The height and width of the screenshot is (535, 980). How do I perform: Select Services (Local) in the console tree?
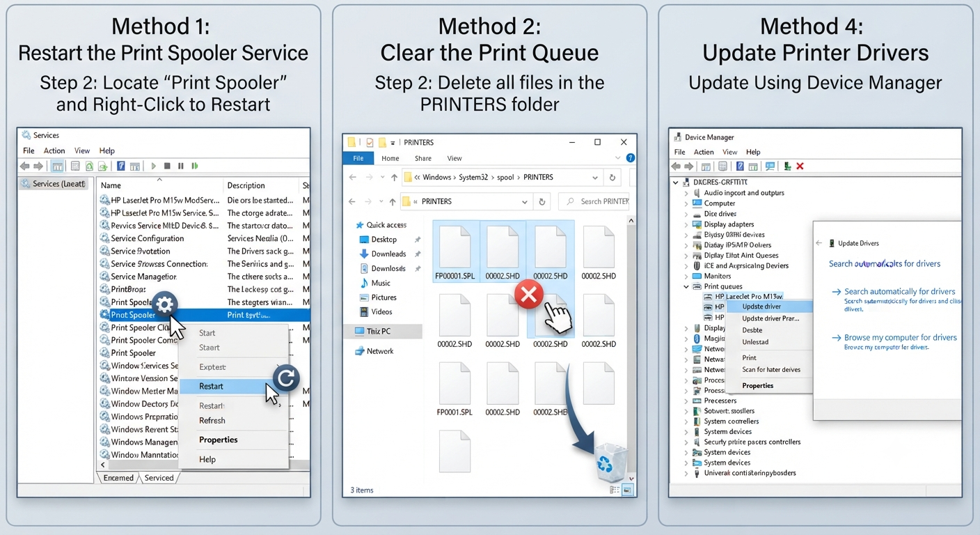(54, 184)
